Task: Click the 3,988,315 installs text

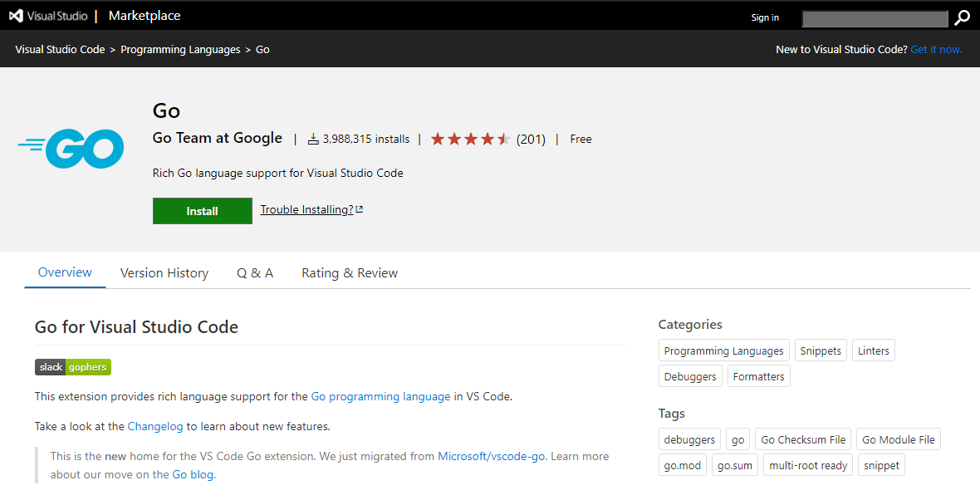Action: coord(366,140)
